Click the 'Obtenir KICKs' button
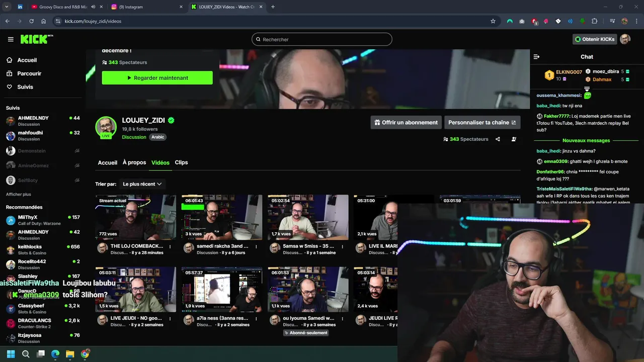This screenshot has width=644, height=362. (x=595, y=39)
